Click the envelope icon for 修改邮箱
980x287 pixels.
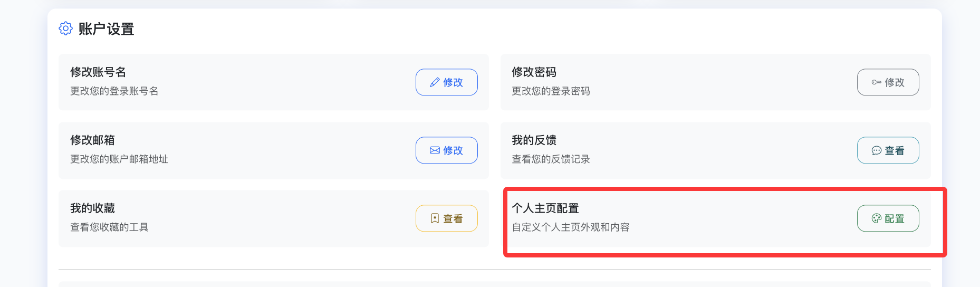point(435,150)
